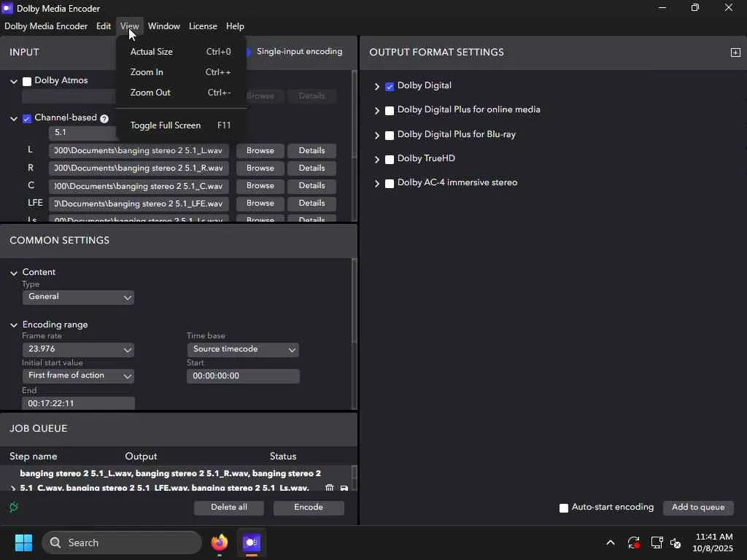Click the Encode button
747x560 pixels.
tap(309, 507)
